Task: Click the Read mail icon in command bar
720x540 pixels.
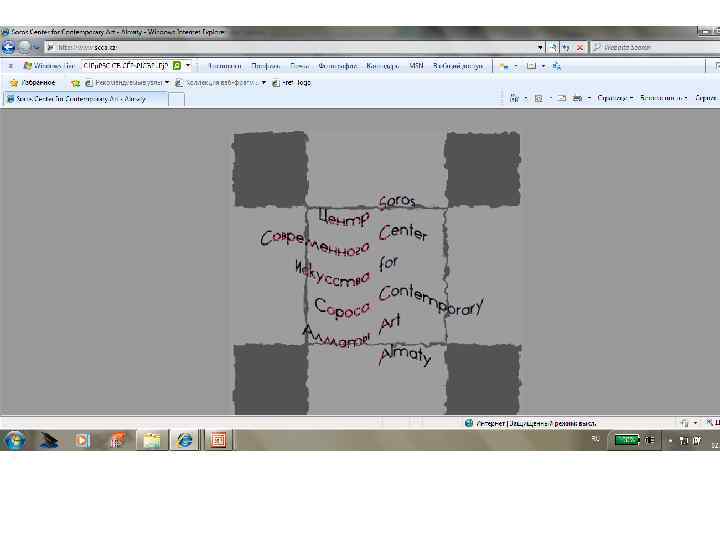Action: click(x=562, y=98)
